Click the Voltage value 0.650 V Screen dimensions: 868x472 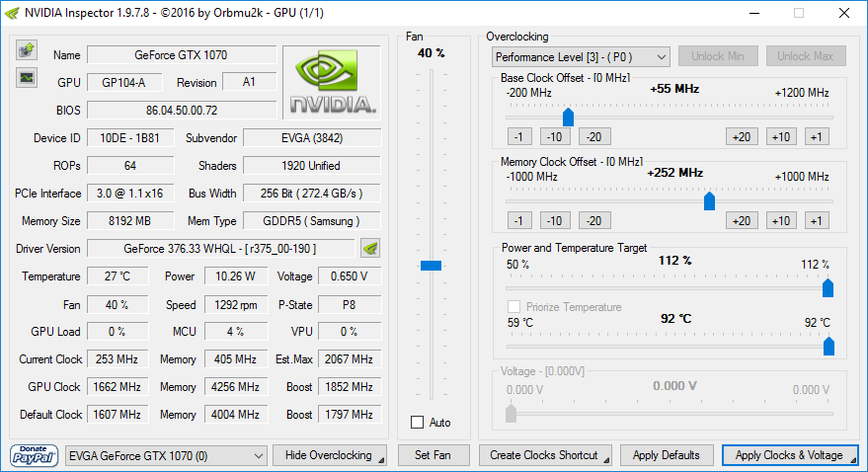[x=350, y=276]
